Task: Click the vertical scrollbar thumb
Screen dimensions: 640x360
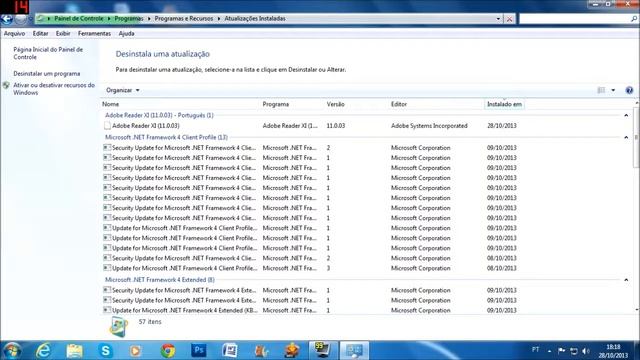Action: coord(636,137)
